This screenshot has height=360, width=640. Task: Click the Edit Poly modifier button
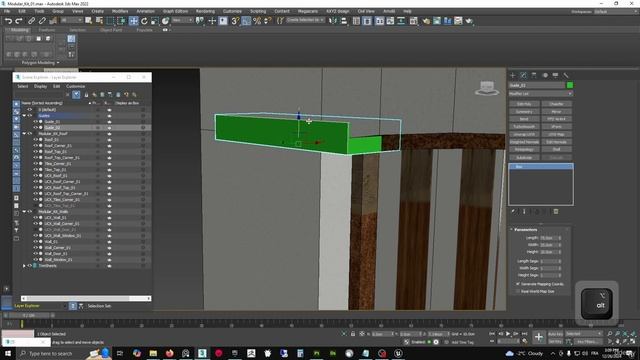(524, 104)
